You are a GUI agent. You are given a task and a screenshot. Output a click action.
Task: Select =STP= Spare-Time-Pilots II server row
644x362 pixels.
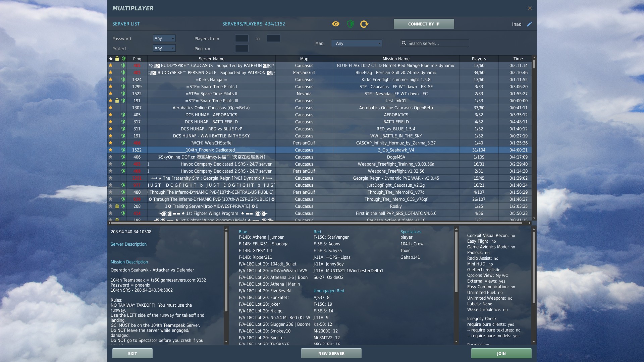coord(320,94)
